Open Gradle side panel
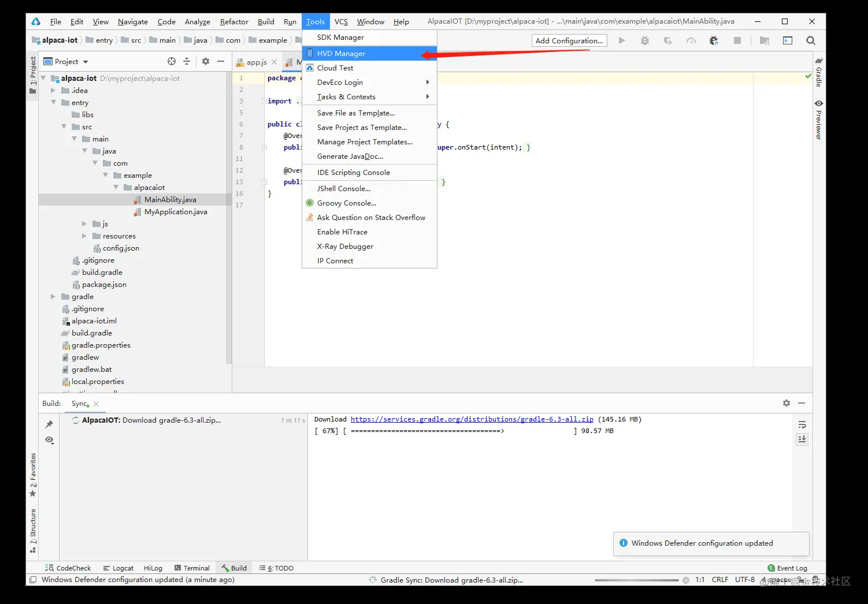This screenshot has height=604, width=868. 819,72
